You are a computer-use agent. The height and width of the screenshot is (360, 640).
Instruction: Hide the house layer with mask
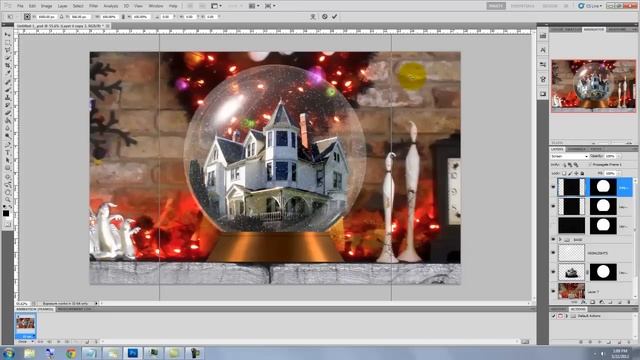click(553, 272)
